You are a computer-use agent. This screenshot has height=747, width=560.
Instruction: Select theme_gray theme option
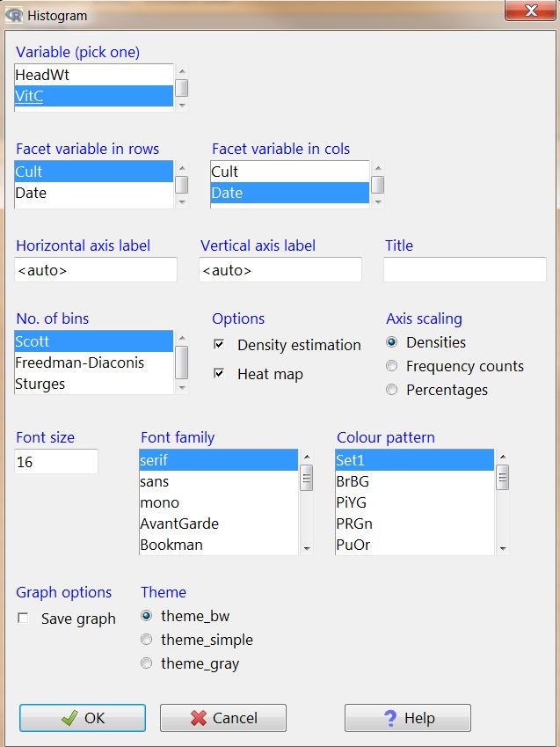tap(147, 663)
